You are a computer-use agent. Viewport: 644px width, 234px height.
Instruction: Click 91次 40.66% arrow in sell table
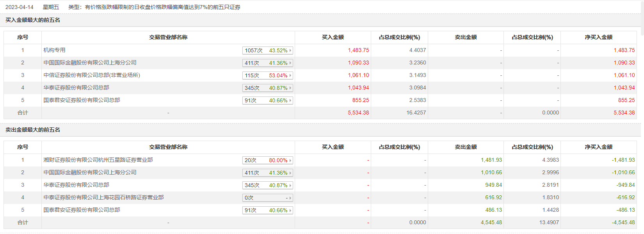point(290,211)
